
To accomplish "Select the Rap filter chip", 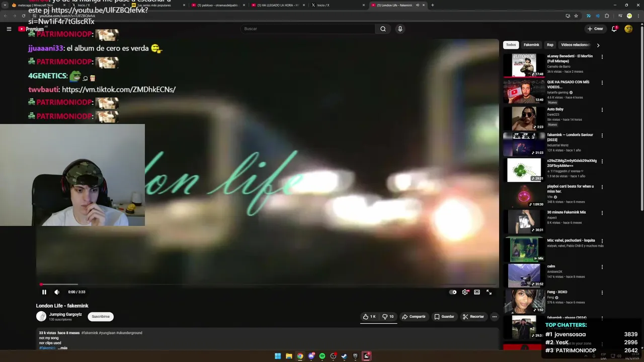I will tap(550, 45).
